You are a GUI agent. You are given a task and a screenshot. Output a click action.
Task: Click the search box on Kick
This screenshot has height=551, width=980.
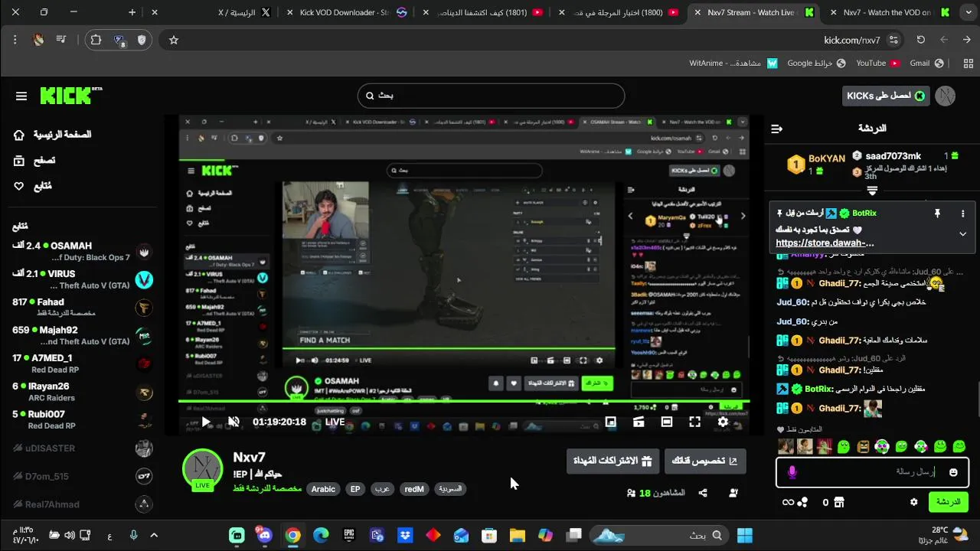491,96
